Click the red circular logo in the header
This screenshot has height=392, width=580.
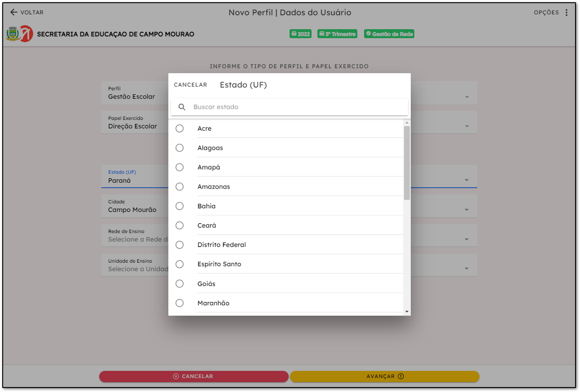click(26, 34)
